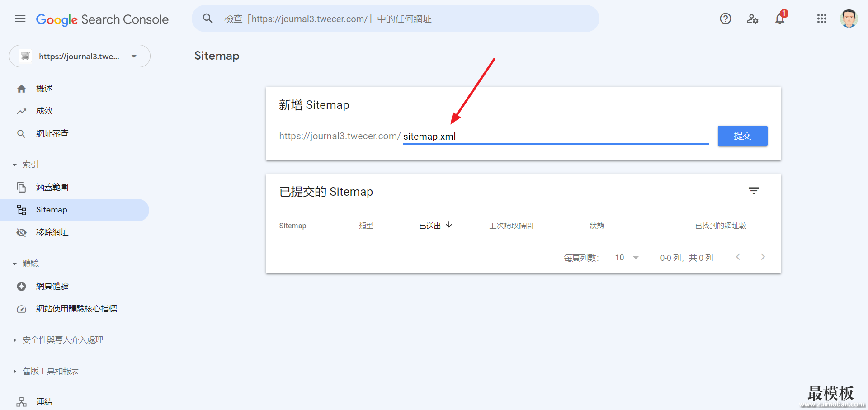Open the 概述 overview page
The image size is (868, 410).
44,89
